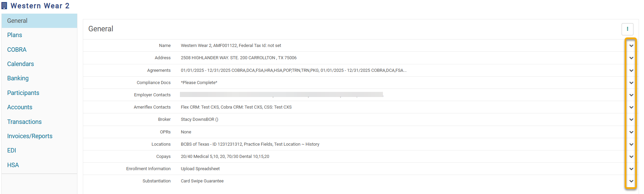Click the building icon beside Western Wear 2
Viewport: 644px width, 194px height.
point(4,6)
